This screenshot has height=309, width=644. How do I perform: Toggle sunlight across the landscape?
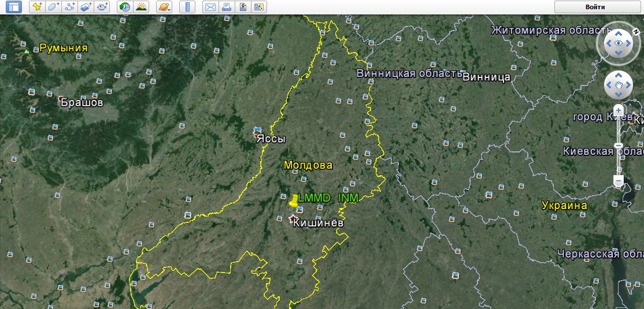140,7
